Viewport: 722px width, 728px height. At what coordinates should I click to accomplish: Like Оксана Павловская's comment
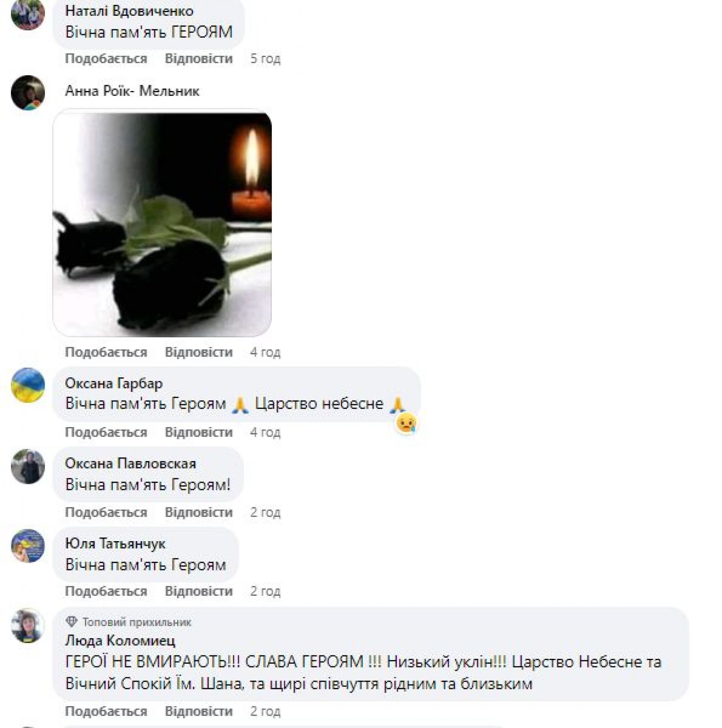pyautogui.click(x=106, y=513)
